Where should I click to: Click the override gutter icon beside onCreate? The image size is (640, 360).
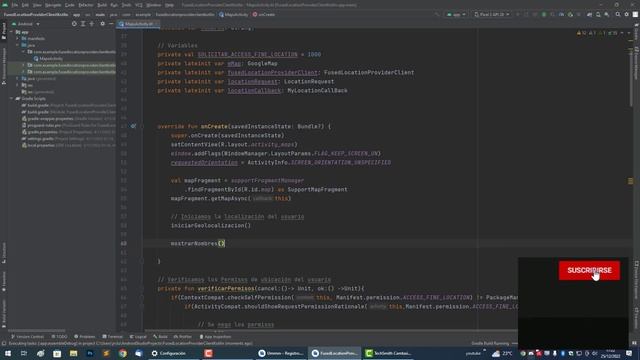(x=133, y=126)
